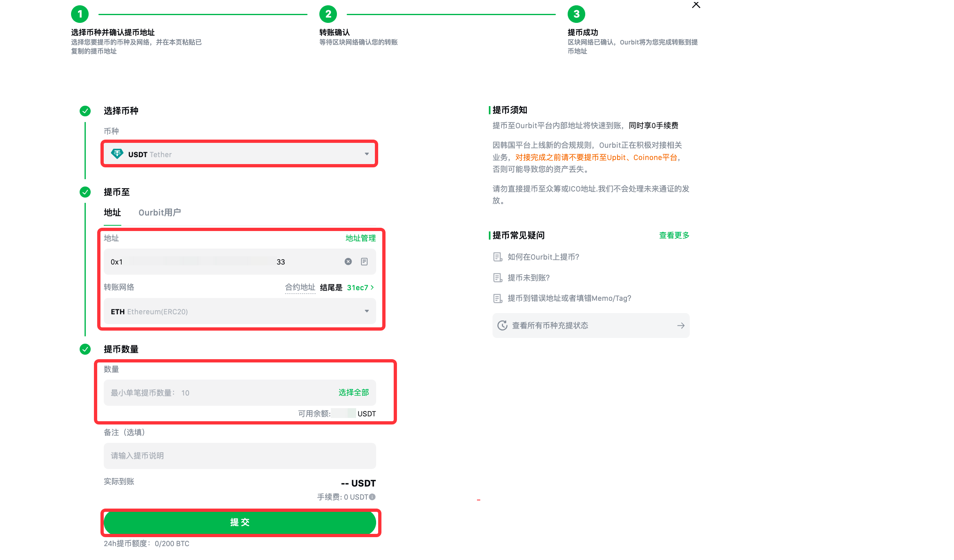Click the history clock icon in 查看所有币种充提状态
The image size is (954, 560).
tap(502, 325)
